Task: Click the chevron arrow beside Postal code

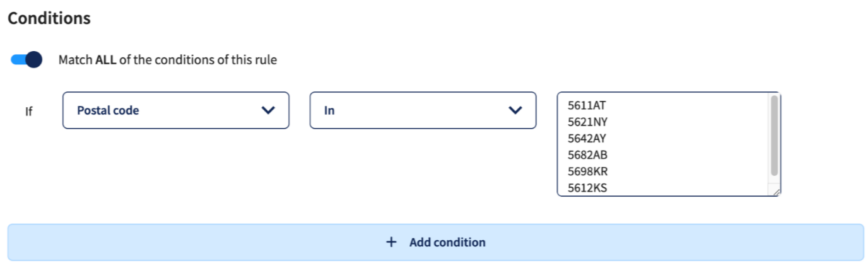Action: point(268,110)
